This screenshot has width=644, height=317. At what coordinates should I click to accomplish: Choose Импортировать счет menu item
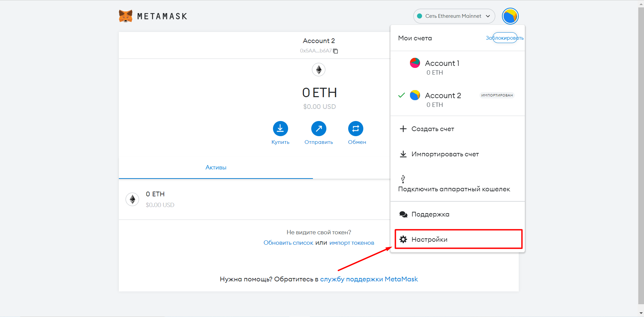tap(457, 154)
